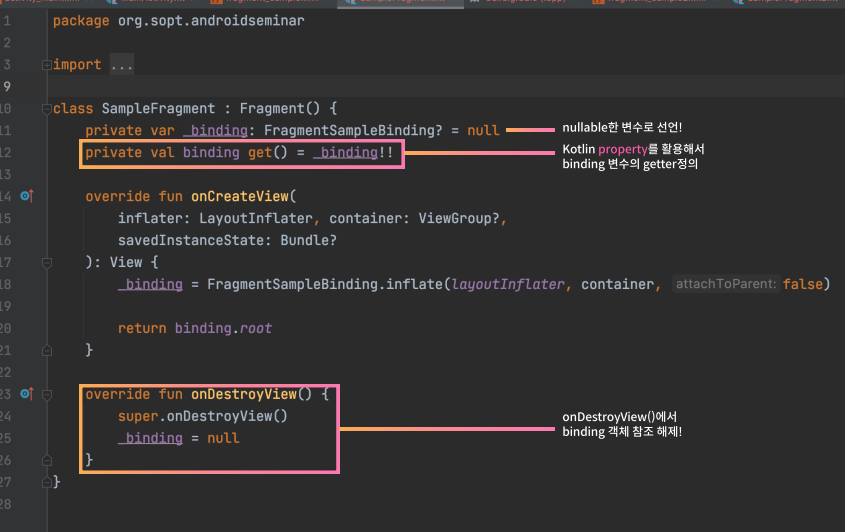
Task: Click the override gutter icon beside onDestroyView
Action: pyautogui.click(x=27, y=393)
